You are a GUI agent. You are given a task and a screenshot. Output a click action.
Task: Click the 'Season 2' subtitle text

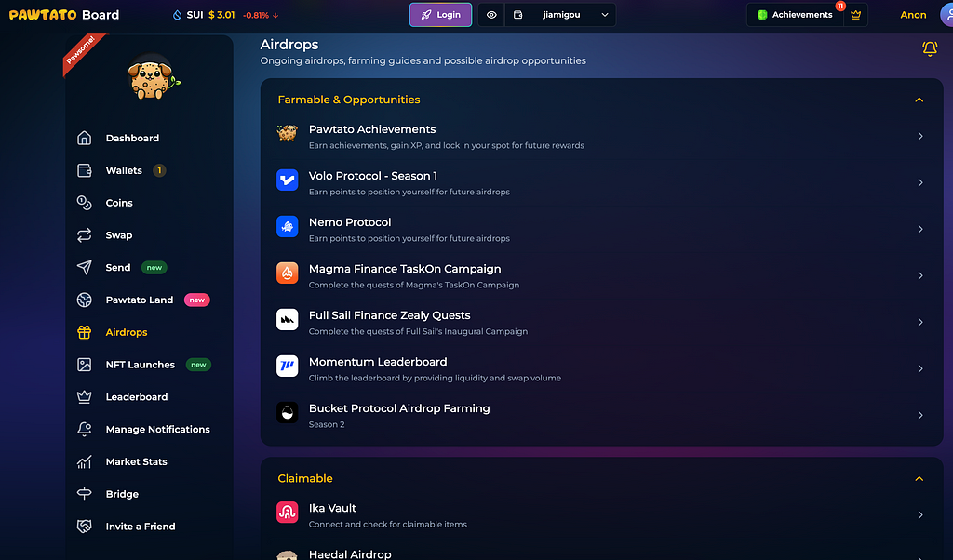327,424
